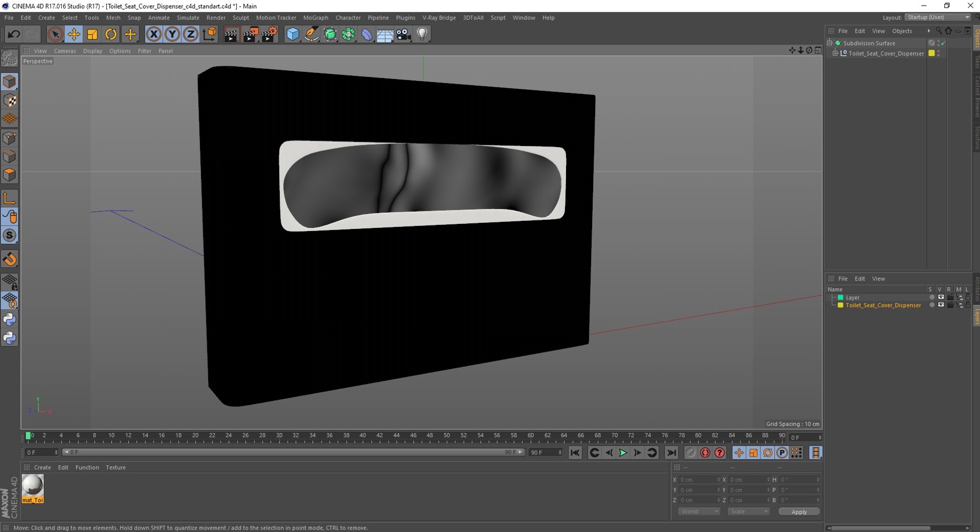980x532 pixels.
Task: Click the Record Active Objects button
Action: click(x=691, y=452)
